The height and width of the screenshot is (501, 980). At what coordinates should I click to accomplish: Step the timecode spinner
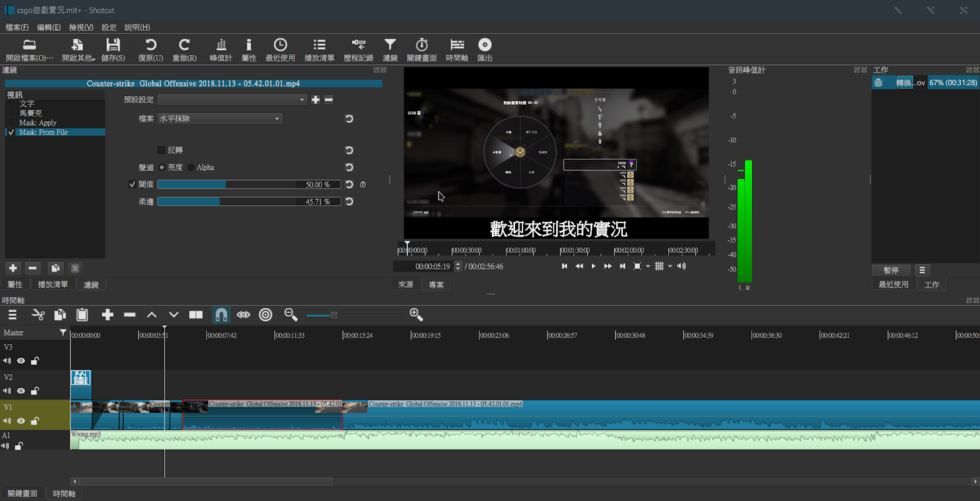click(458, 266)
